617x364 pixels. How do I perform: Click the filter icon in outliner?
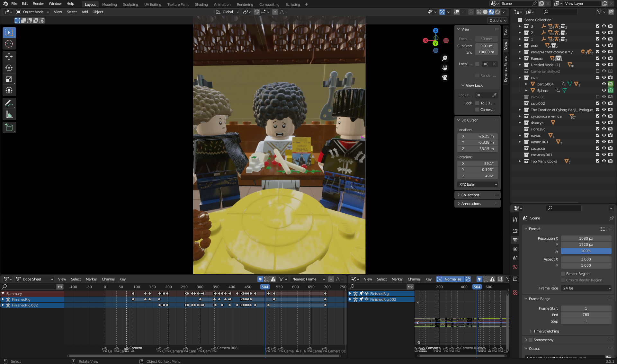coord(600,12)
